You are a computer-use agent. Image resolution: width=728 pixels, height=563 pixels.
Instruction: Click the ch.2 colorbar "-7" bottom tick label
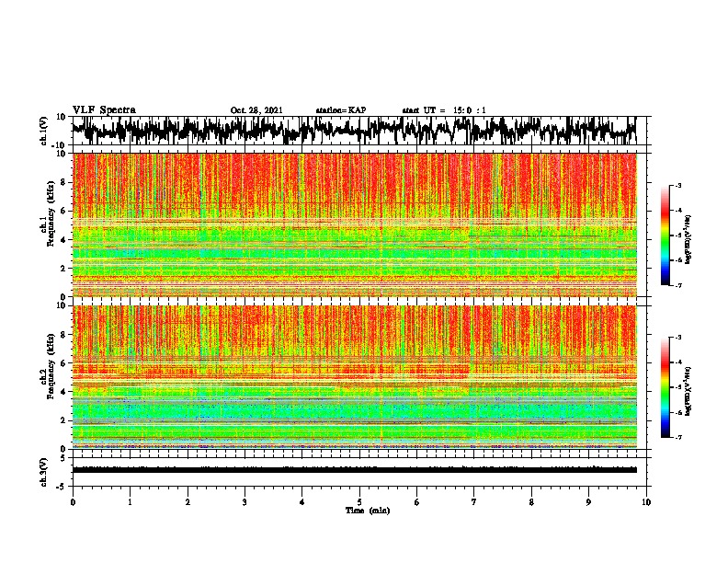(677, 437)
